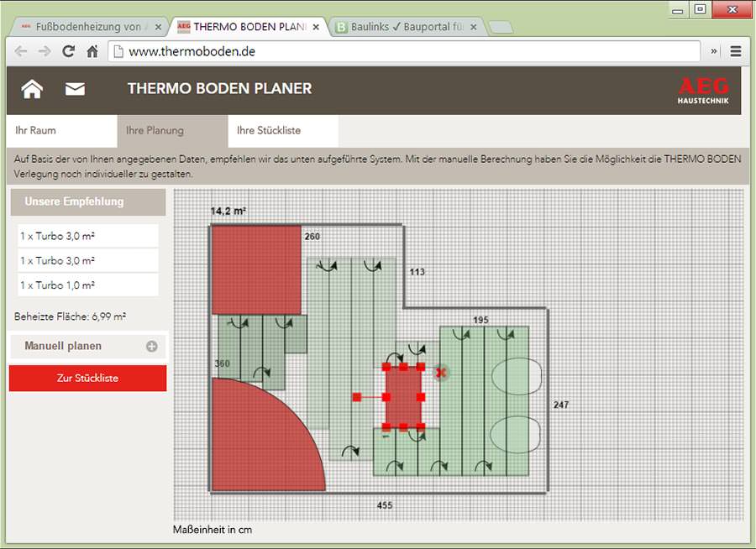This screenshot has width=756, height=549.
Task: Click the 113 wall dimension label
Action: click(x=417, y=272)
